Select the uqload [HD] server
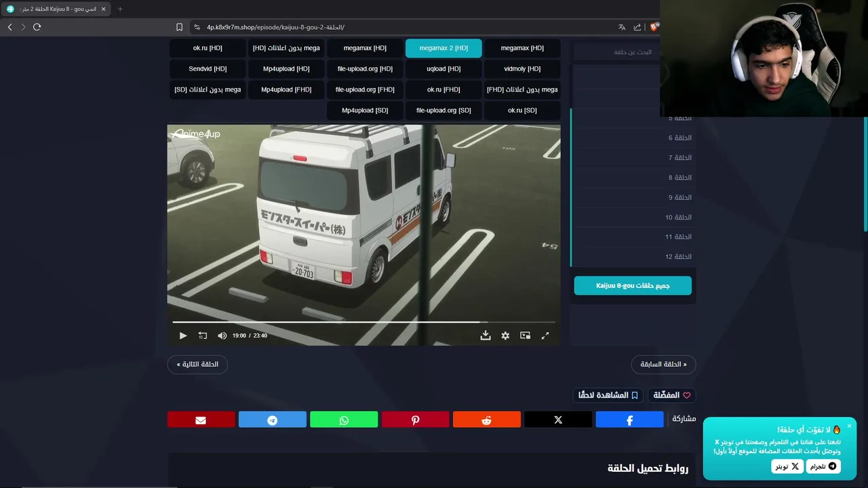The image size is (868, 488). click(x=443, y=69)
